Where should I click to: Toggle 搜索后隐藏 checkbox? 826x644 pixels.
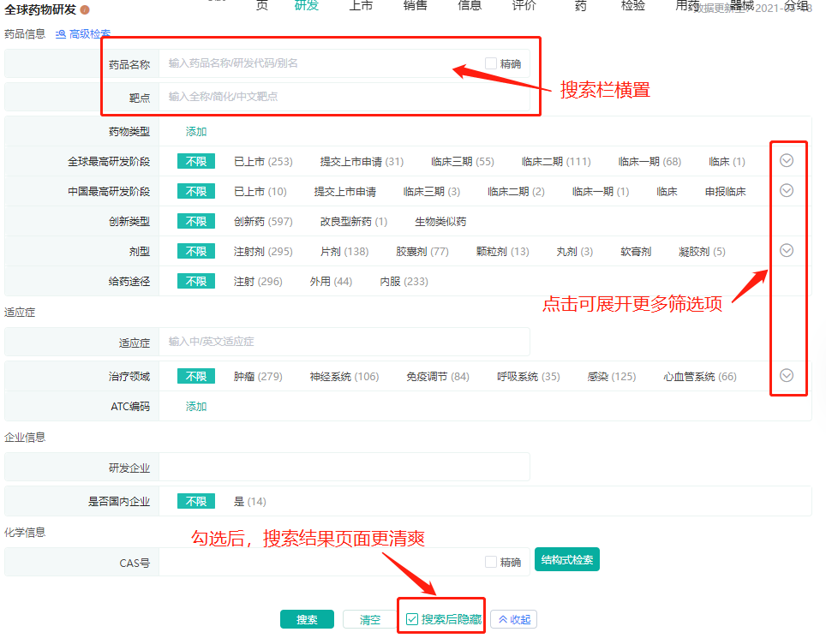pyautogui.click(x=412, y=619)
